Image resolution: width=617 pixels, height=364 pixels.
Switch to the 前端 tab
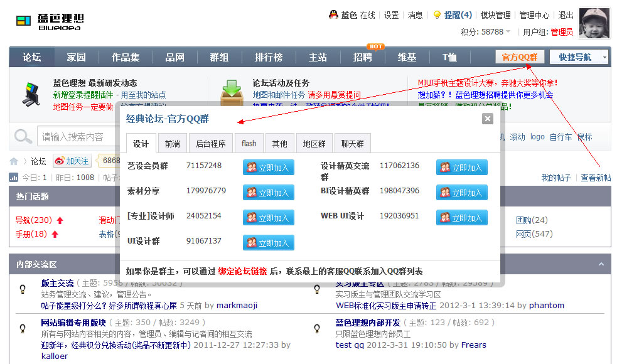(x=173, y=144)
